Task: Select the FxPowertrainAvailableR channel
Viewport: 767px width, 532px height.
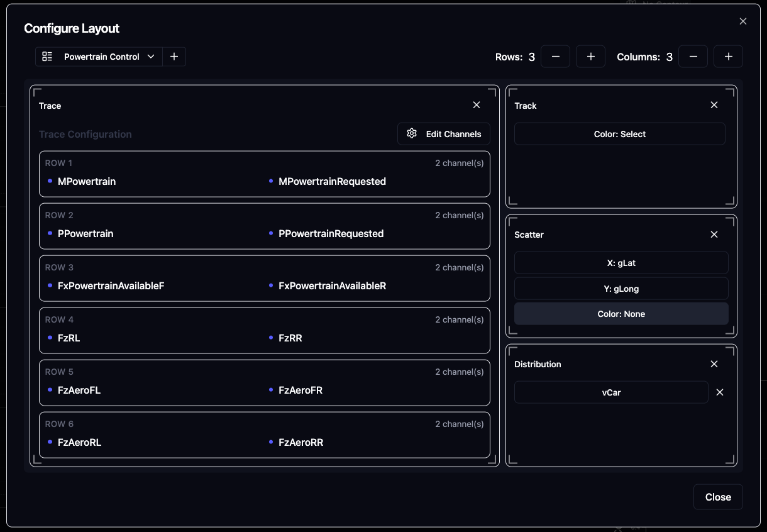Action: pos(332,285)
